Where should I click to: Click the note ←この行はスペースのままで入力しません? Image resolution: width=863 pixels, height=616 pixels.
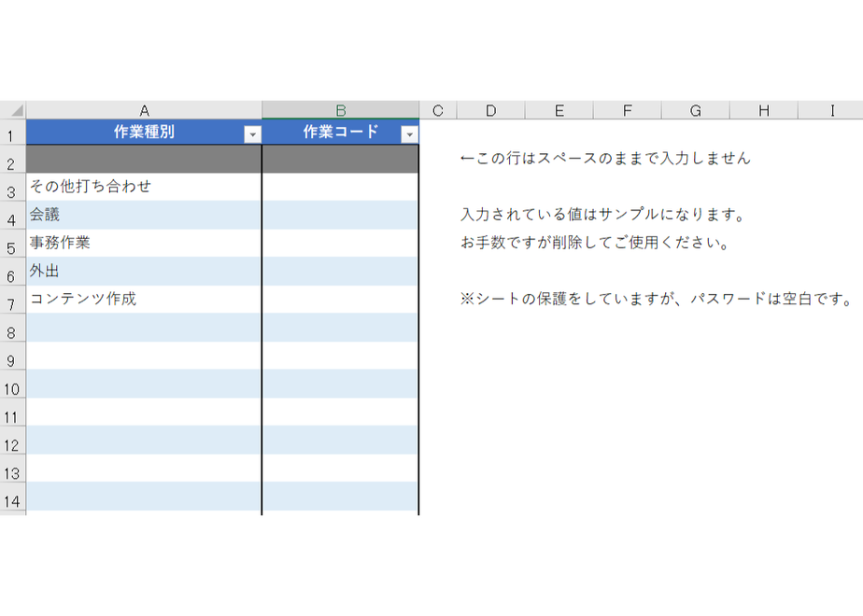point(605,159)
